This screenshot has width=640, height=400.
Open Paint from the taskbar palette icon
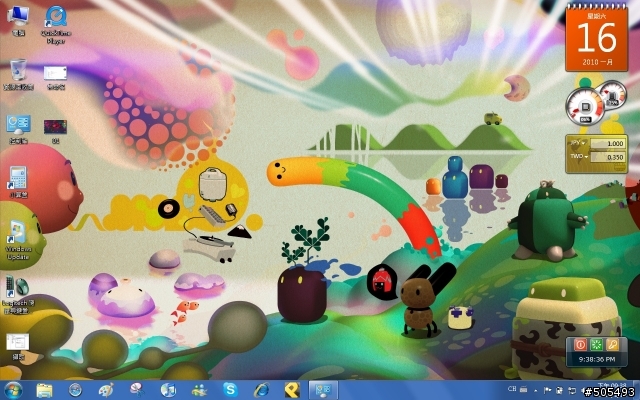point(106,390)
